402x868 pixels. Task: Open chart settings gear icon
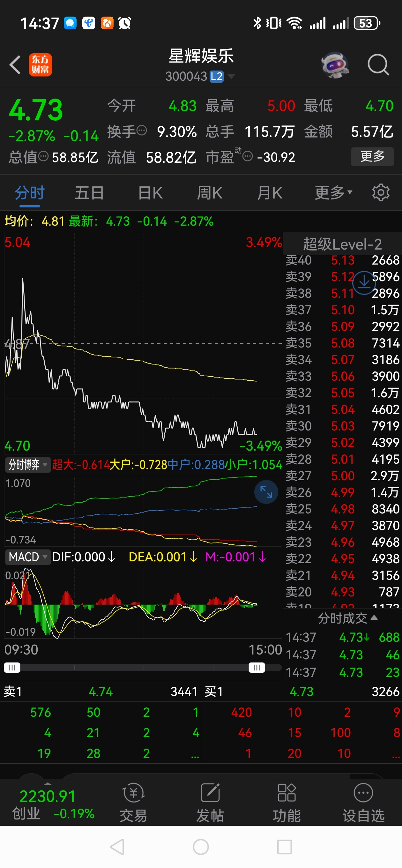[381, 193]
